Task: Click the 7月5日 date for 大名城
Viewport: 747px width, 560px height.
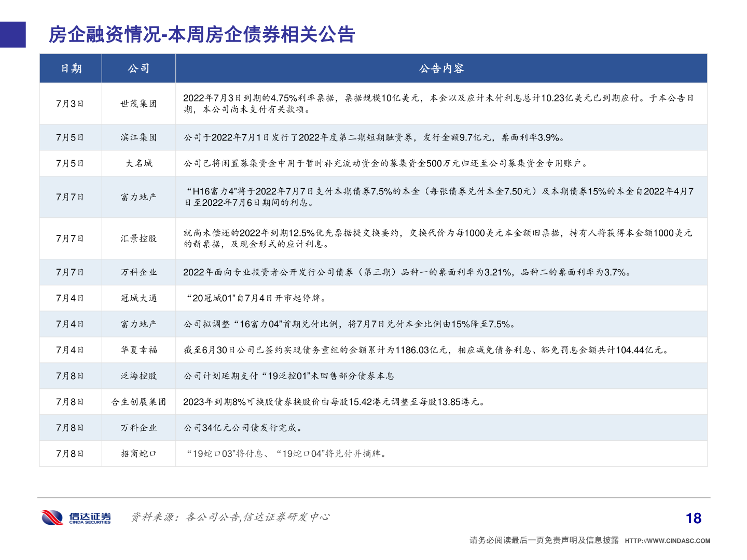Action: coord(70,163)
